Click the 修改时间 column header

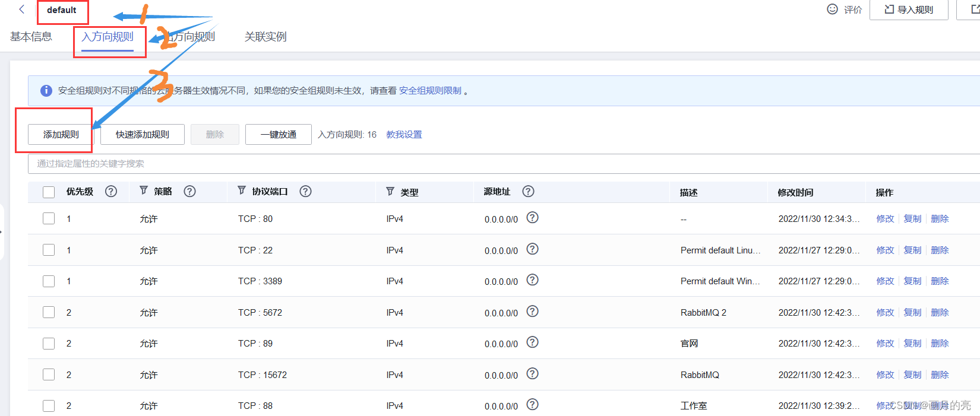coord(795,192)
